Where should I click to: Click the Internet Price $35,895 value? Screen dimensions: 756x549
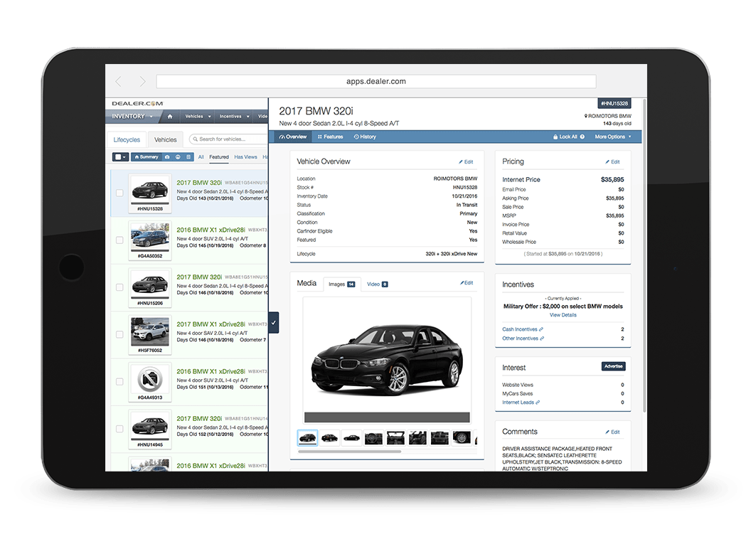click(x=612, y=180)
